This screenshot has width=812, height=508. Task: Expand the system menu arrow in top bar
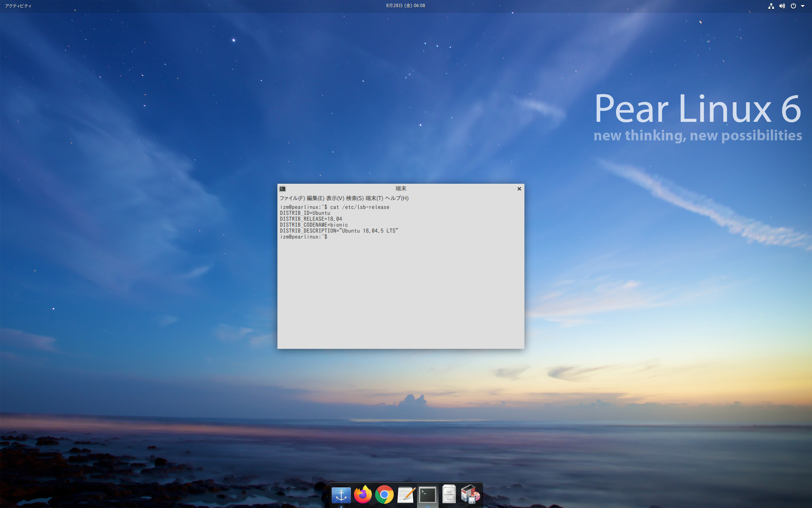803,6
